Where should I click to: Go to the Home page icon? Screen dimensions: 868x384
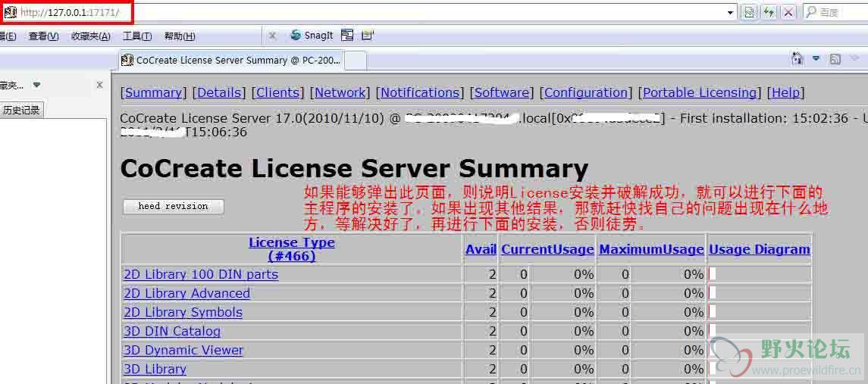pos(797,58)
